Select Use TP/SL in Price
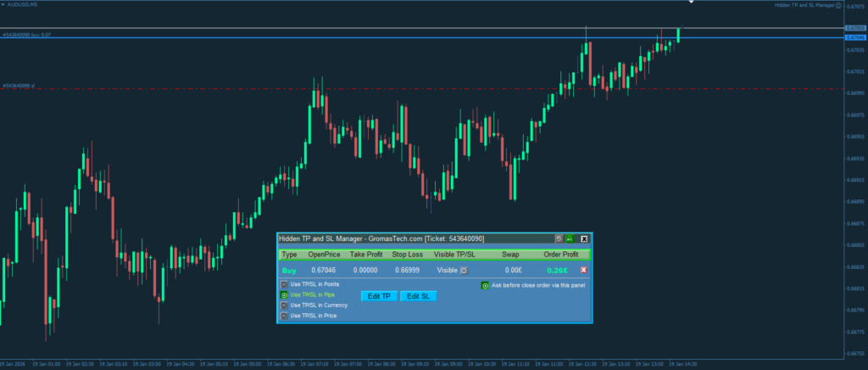 pos(284,316)
